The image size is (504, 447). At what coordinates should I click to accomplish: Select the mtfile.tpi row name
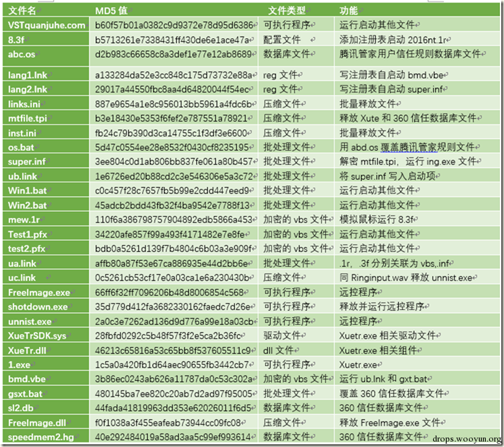pyautogui.click(x=46, y=118)
